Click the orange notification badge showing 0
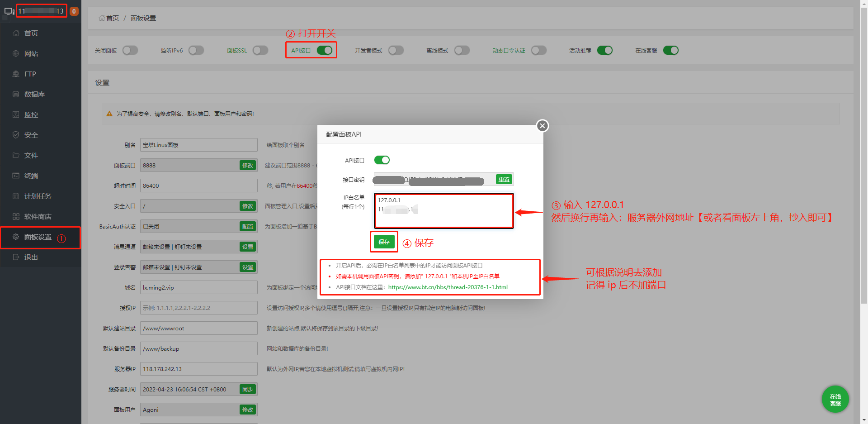 (74, 11)
